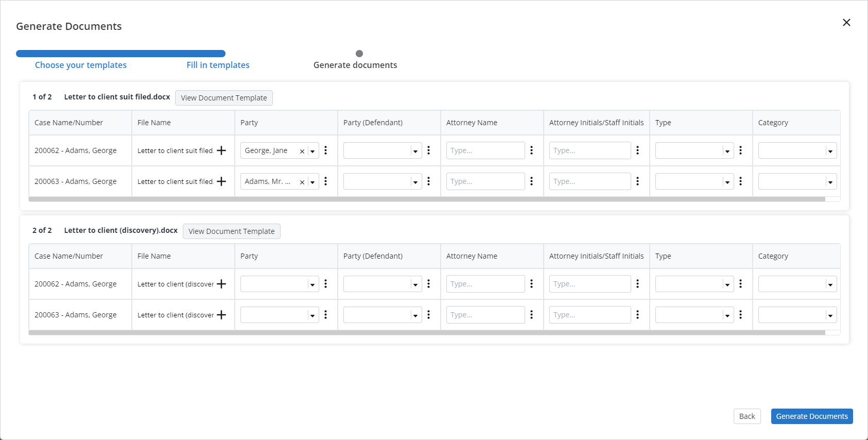Screen dimensions: 868x440
Task: Click plus icon for 200063 in suit filed table
Action: [x=221, y=181]
